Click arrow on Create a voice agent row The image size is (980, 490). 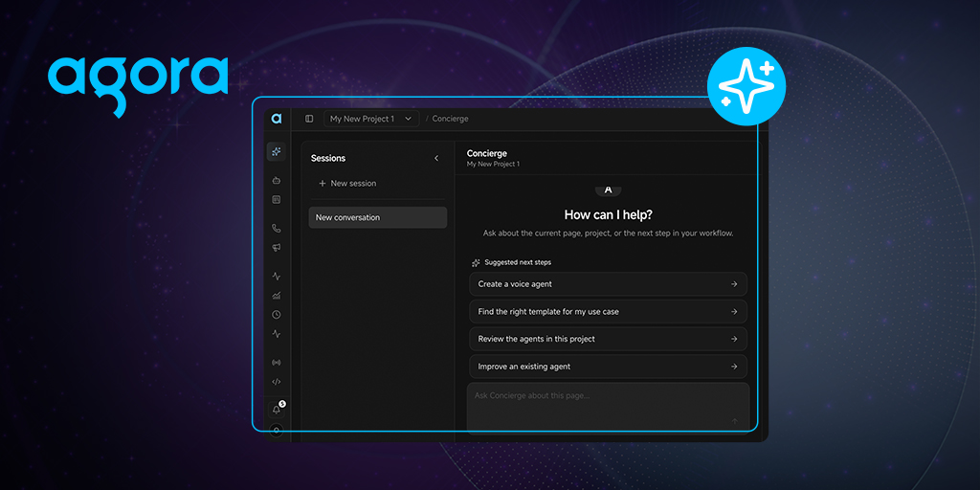(734, 283)
